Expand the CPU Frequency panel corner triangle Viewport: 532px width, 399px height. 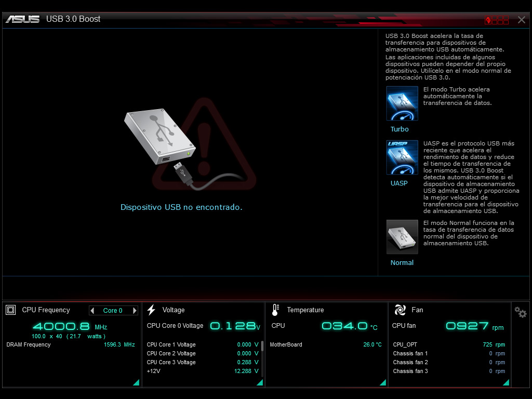pos(136,382)
